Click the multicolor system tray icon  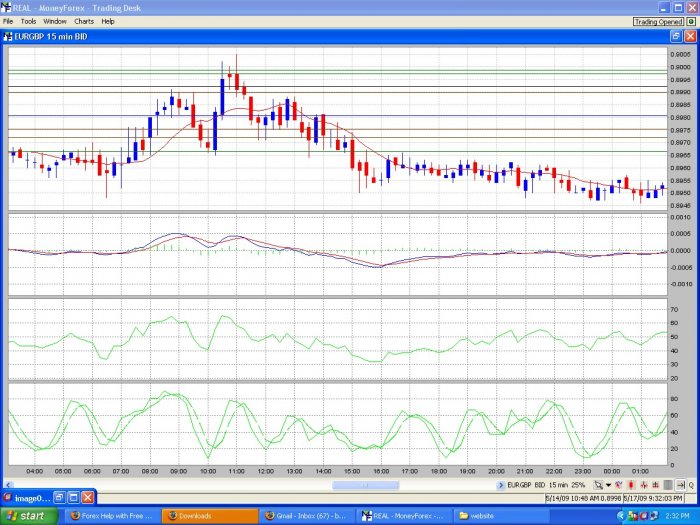pos(633,516)
